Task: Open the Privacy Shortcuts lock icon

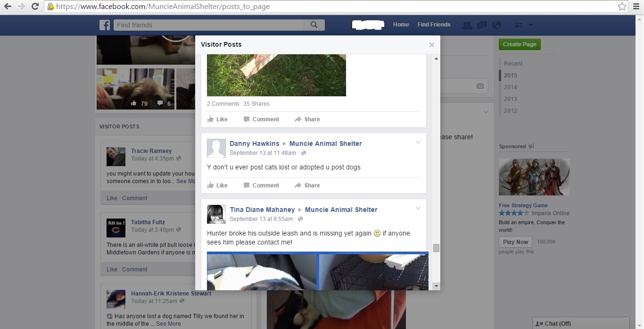Action: [x=518, y=25]
